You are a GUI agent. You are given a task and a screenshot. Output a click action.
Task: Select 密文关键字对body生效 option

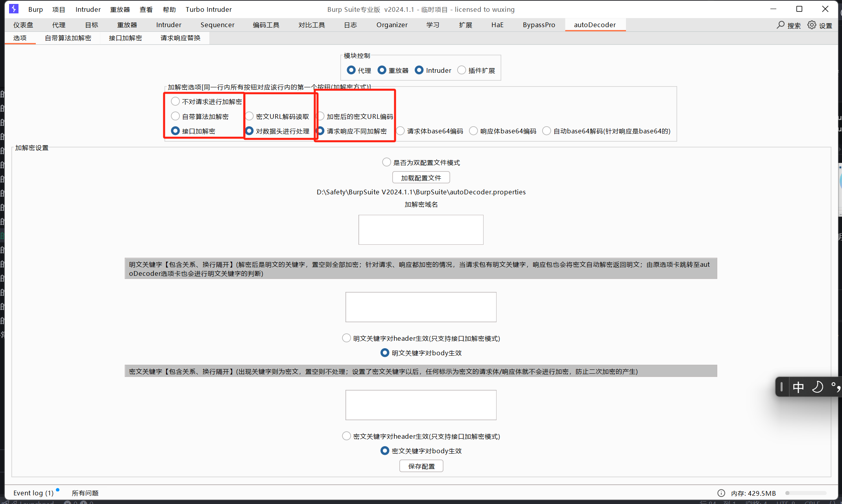[x=385, y=450]
